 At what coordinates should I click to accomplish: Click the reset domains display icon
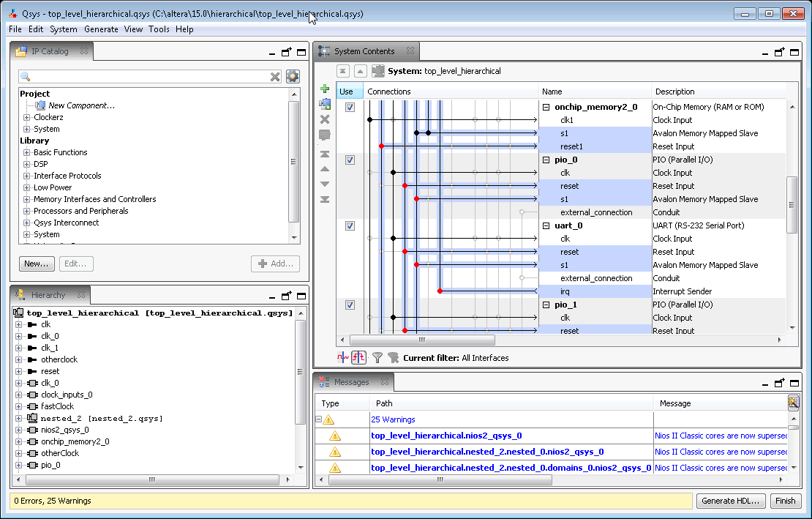tap(359, 358)
